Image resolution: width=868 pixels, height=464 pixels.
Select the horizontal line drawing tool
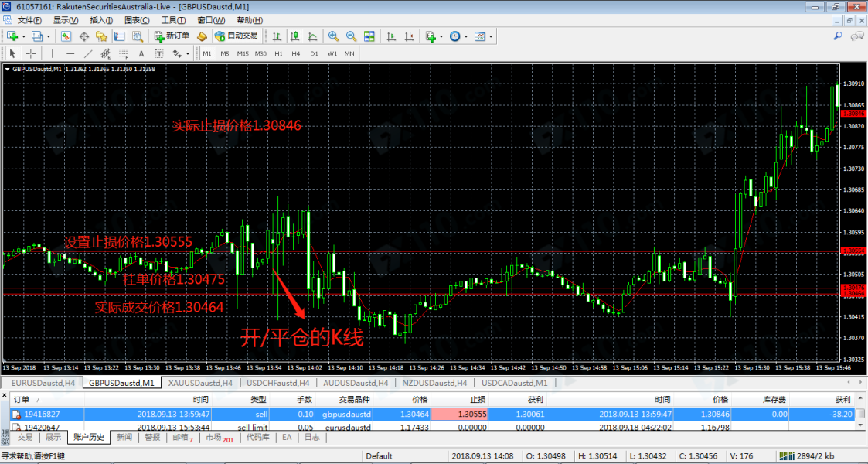tap(70, 53)
